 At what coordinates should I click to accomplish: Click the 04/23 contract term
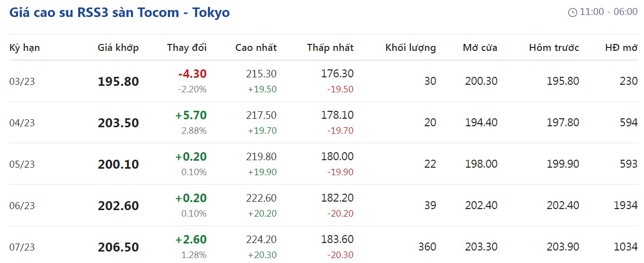22,123
